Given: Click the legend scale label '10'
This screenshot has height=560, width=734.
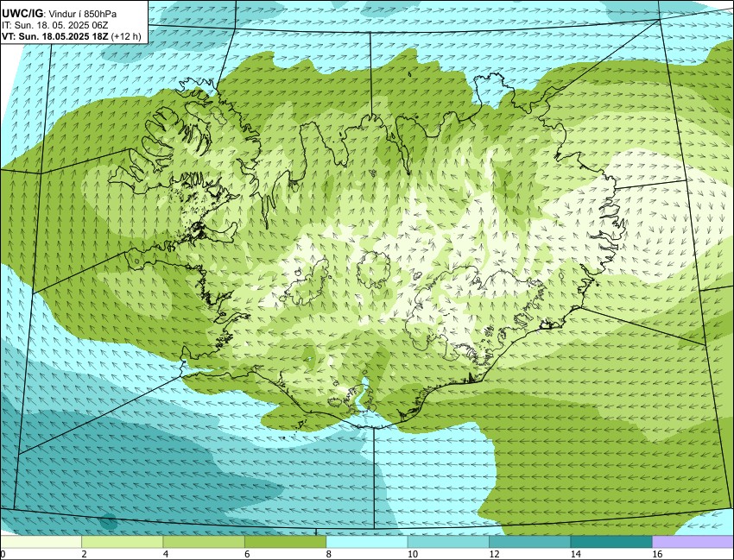Looking at the screenshot, I should pos(413,554).
